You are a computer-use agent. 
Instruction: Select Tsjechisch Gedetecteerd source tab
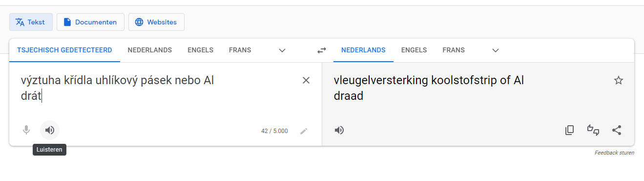[64, 50]
